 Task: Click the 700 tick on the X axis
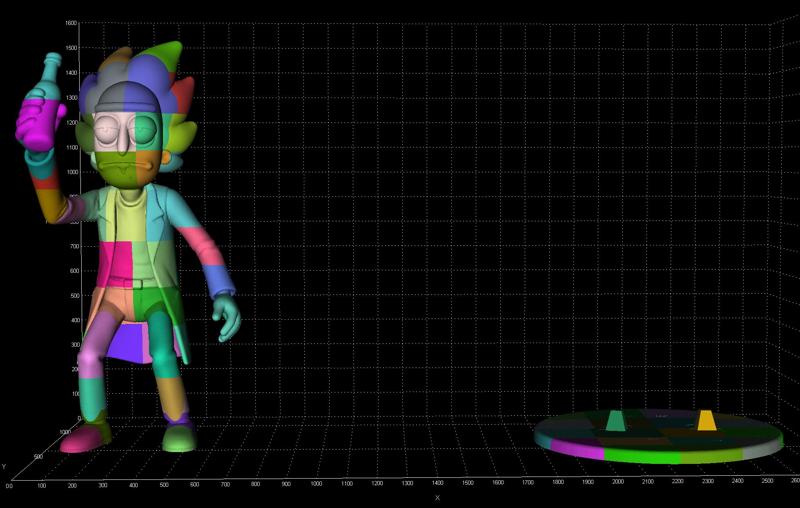[225, 485]
